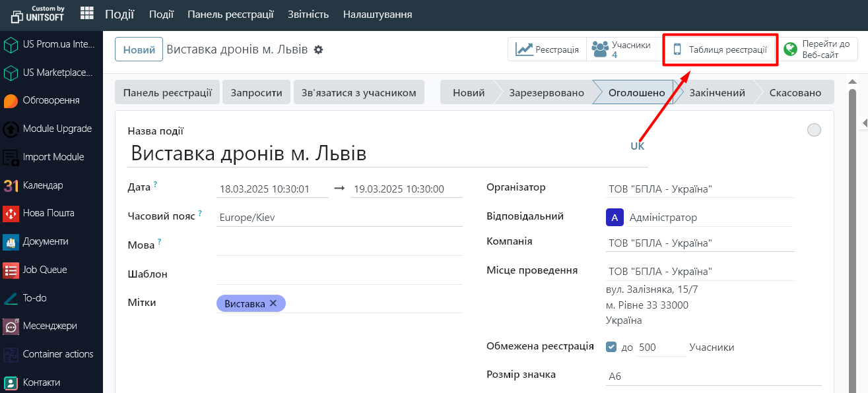The height and width of the screenshot is (393, 868).
Task: Open the Налаштування menu
Action: point(378,15)
